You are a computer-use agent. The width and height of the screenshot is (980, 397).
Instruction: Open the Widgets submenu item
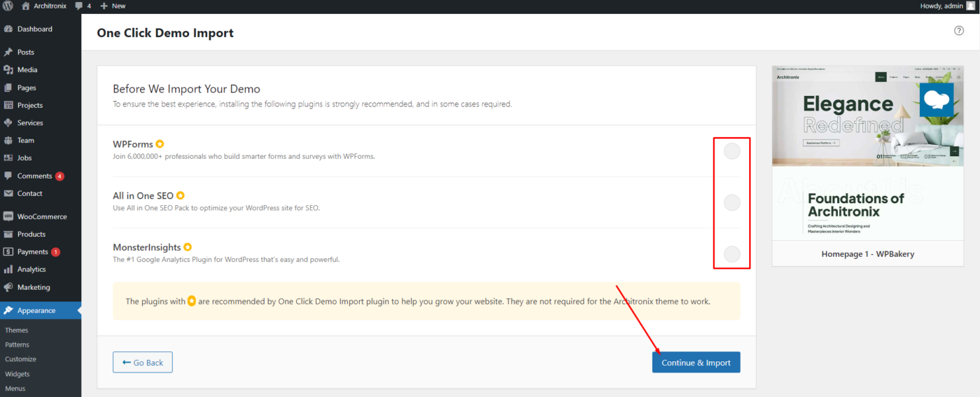click(x=17, y=374)
